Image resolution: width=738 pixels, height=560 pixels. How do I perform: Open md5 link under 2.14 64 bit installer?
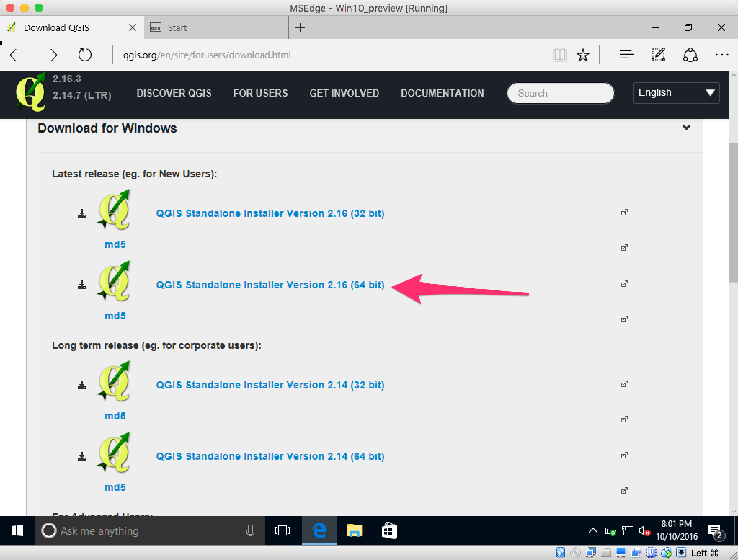click(115, 487)
